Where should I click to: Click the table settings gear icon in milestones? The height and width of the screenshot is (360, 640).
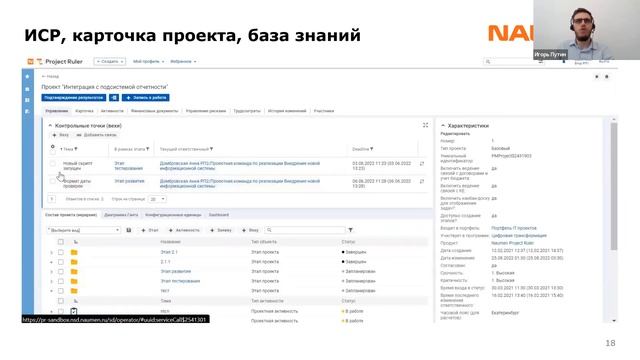(52, 146)
